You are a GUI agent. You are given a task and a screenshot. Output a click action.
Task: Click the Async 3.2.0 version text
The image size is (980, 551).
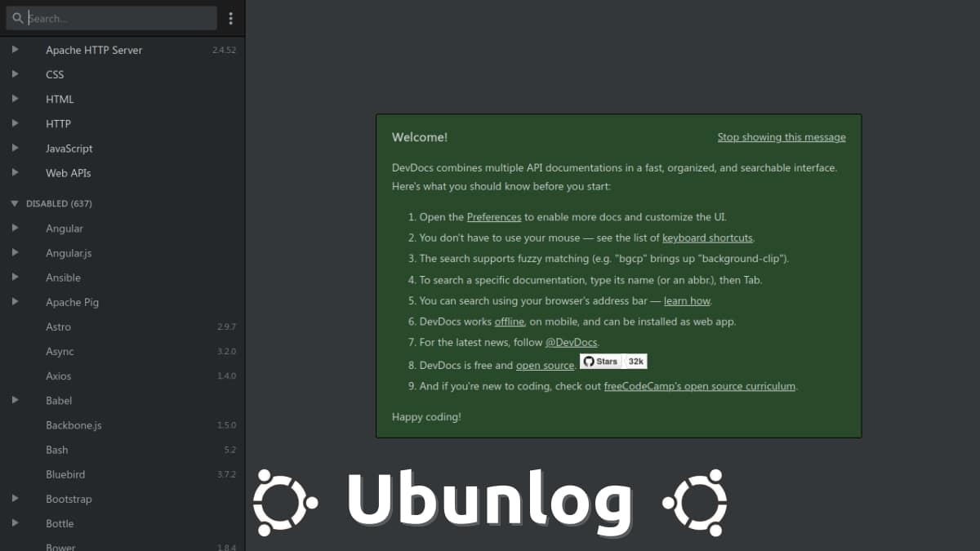[226, 352]
